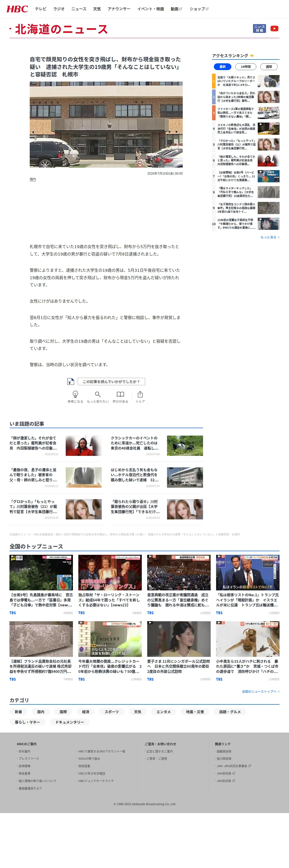The width and height of the screenshot is (289, 868).
Task: Click プレスリリース in the footer
Action: pyautogui.click(x=29, y=758)
